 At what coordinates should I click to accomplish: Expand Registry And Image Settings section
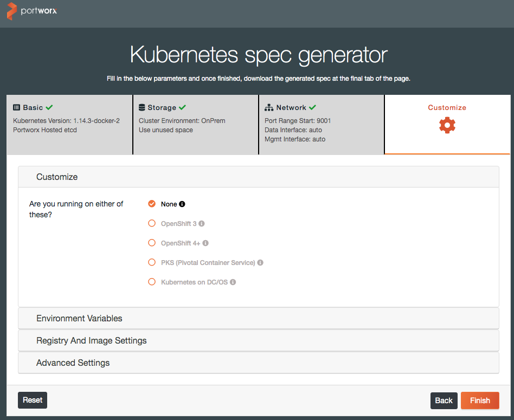click(x=259, y=340)
